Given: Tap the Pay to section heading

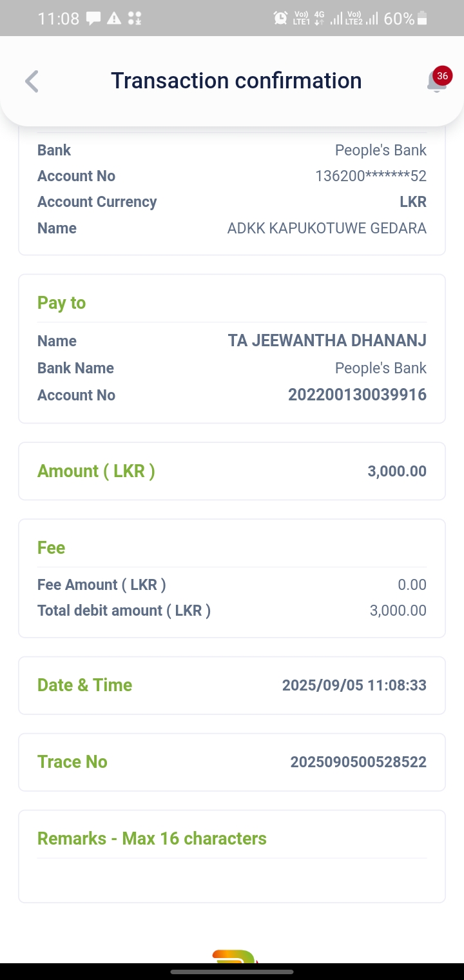Looking at the screenshot, I should 61,303.
